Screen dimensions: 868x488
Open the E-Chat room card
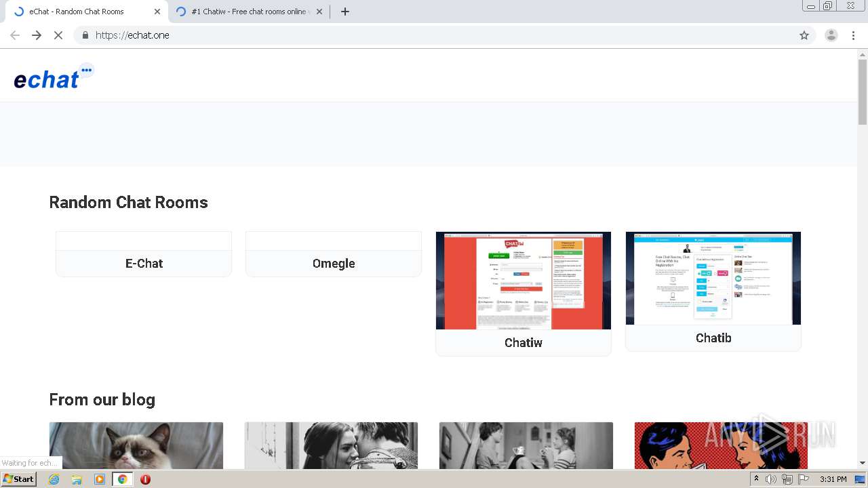click(144, 254)
